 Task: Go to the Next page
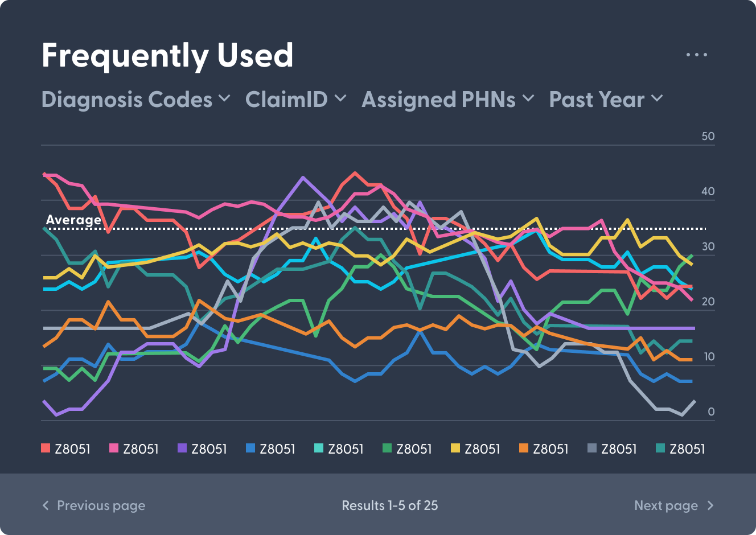pos(666,505)
